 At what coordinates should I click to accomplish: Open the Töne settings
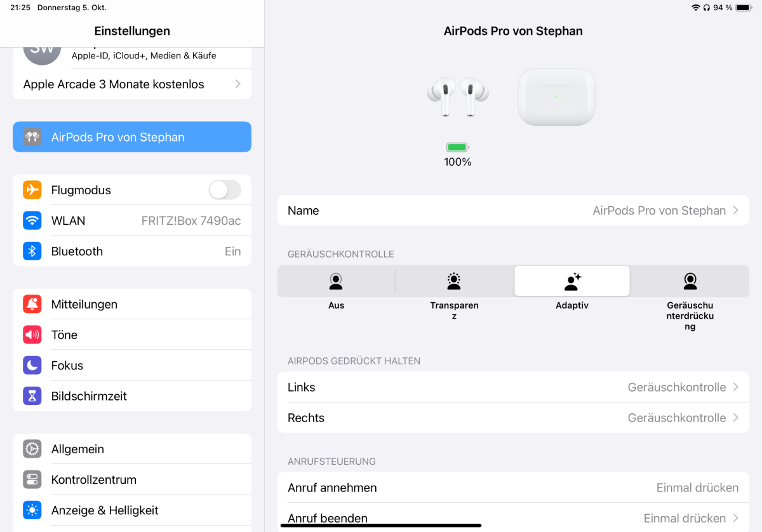point(132,335)
